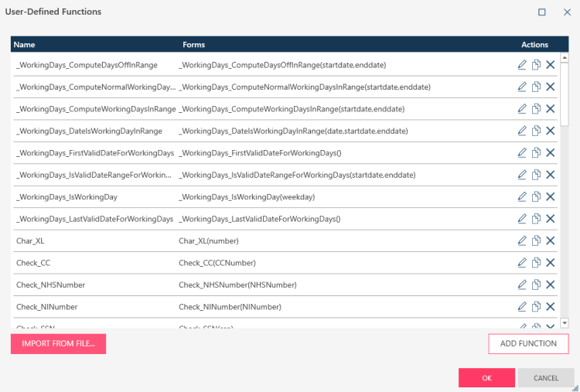Viewport: 580px width, 392px height.
Task: Copy the _WorkingDays_FirstValidDateForWorkingDays function
Action: pos(536,153)
